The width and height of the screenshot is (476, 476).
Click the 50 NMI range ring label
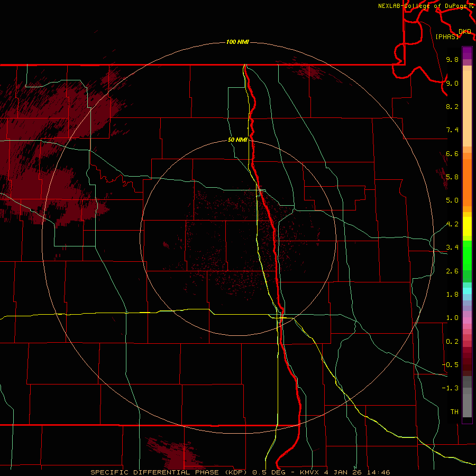[237, 140]
